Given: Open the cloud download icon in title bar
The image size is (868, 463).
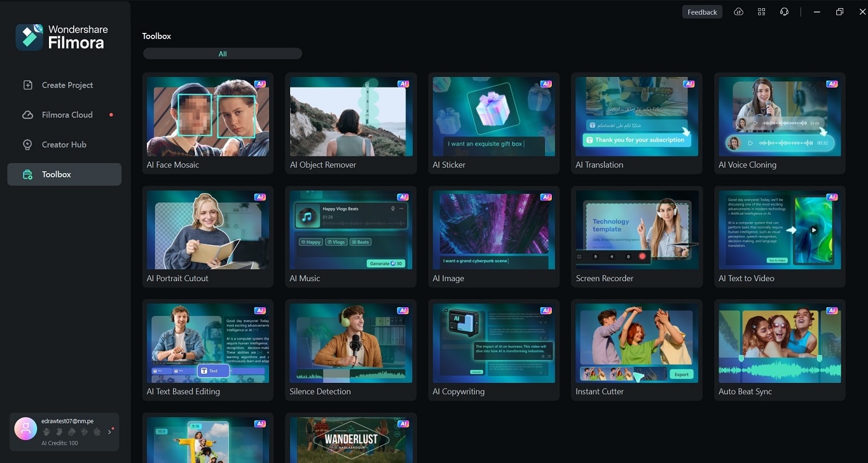Looking at the screenshot, I should tap(738, 12).
